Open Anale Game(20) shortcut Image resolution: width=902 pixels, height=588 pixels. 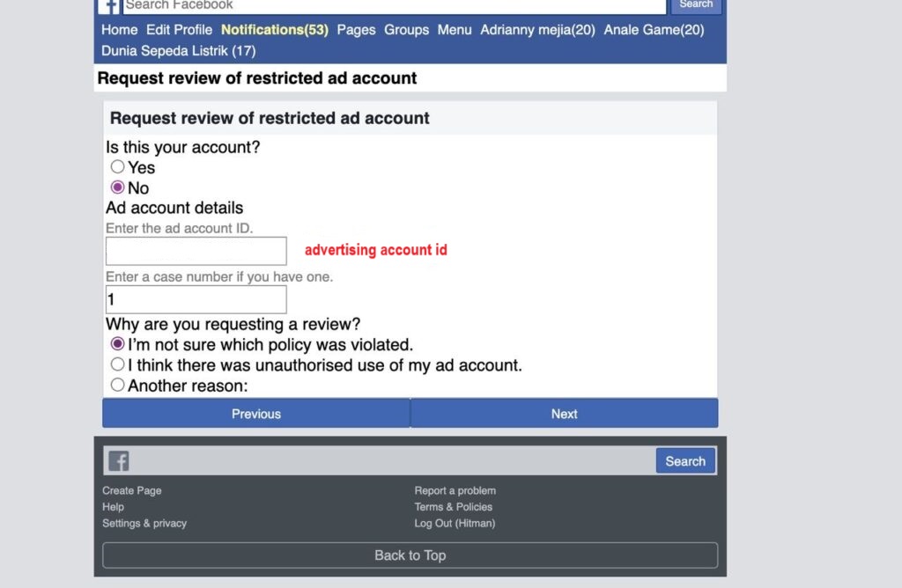[654, 30]
